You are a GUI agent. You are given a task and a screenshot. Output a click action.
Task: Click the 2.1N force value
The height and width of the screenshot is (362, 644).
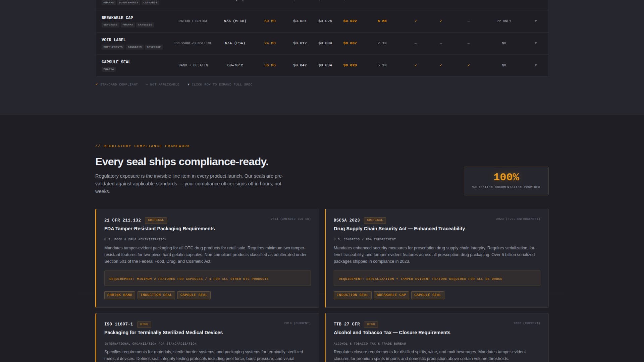pos(382,43)
